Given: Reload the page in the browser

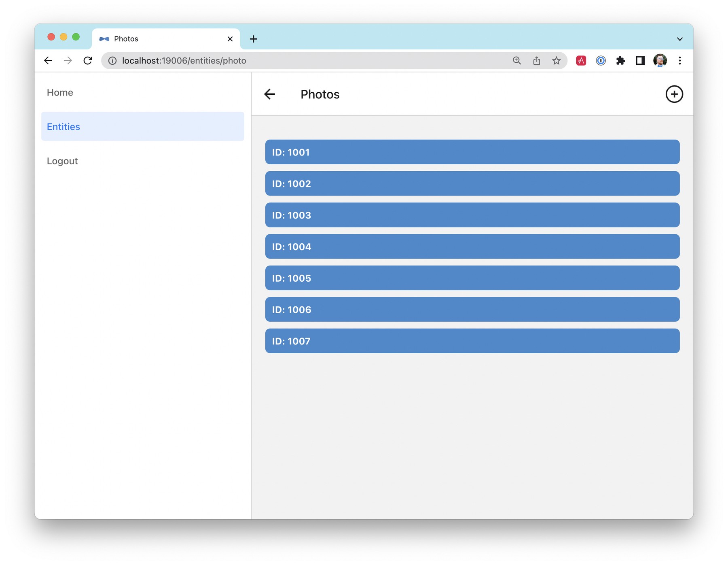Looking at the screenshot, I should point(88,61).
